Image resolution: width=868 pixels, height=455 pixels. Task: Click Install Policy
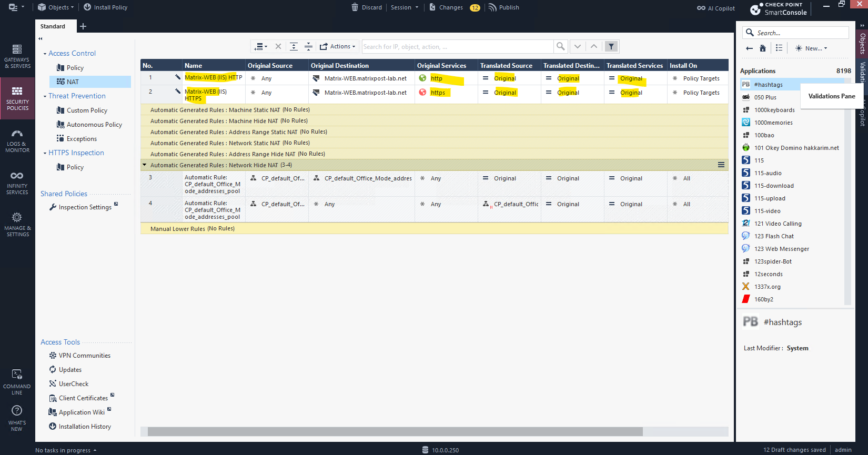click(x=106, y=7)
